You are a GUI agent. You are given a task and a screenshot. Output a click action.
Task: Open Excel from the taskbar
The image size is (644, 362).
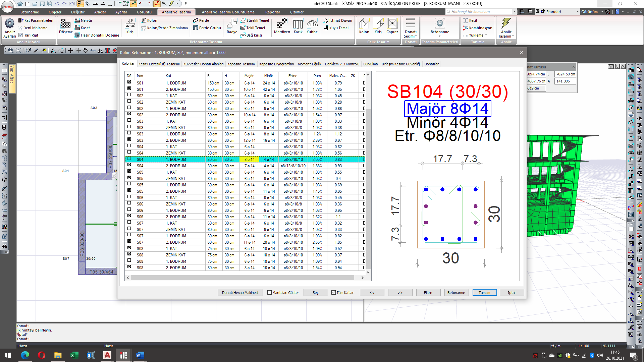tap(74, 355)
